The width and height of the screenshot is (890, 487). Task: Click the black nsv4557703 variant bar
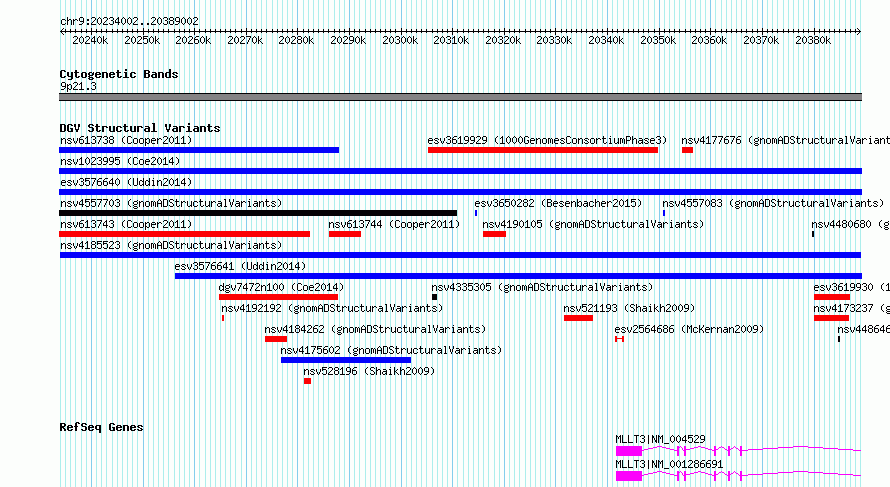pos(258,213)
